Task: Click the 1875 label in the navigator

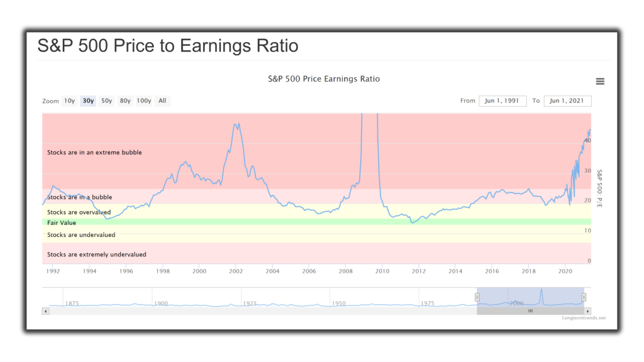Action: pos(72,304)
